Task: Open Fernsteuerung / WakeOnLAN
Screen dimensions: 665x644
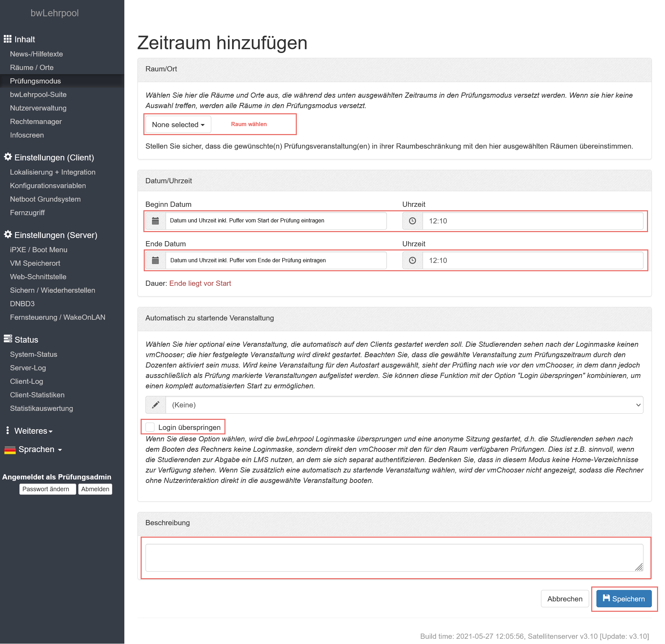Action: tap(57, 317)
